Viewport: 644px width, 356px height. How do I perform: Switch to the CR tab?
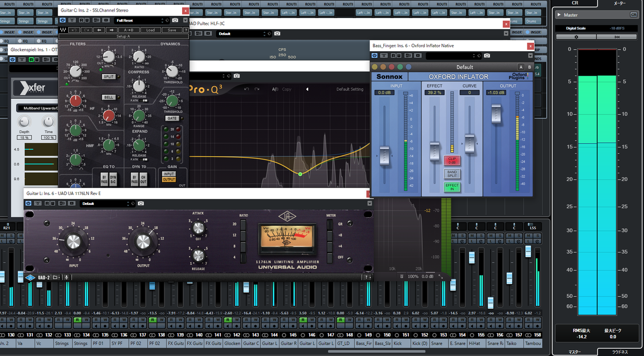click(x=575, y=3)
